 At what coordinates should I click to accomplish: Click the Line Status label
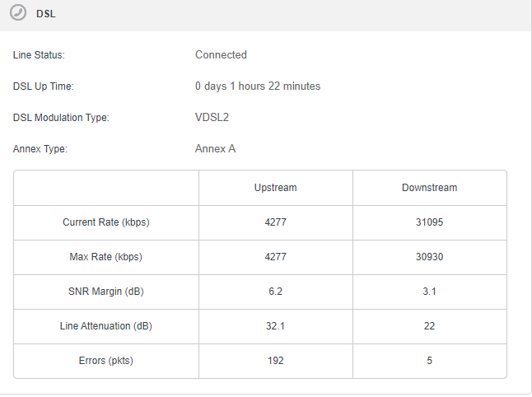[39, 55]
